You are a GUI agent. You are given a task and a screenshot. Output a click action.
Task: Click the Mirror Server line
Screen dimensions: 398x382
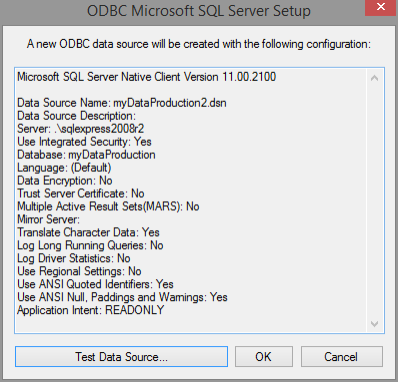(x=49, y=219)
